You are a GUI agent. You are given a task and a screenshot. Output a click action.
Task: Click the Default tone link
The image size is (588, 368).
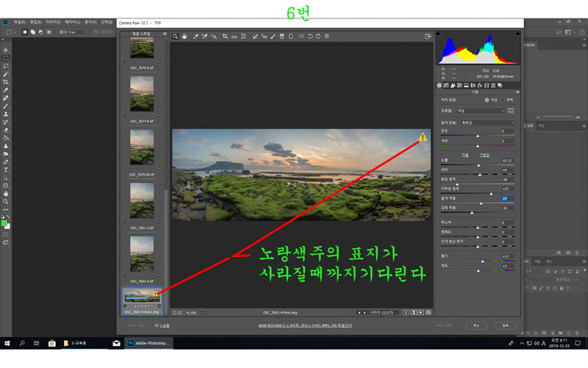click(x=484, y=155)
